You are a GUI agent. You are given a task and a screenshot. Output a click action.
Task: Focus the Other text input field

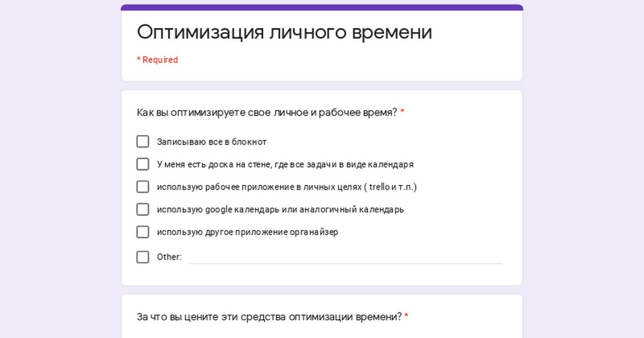(x=345, y=257)
